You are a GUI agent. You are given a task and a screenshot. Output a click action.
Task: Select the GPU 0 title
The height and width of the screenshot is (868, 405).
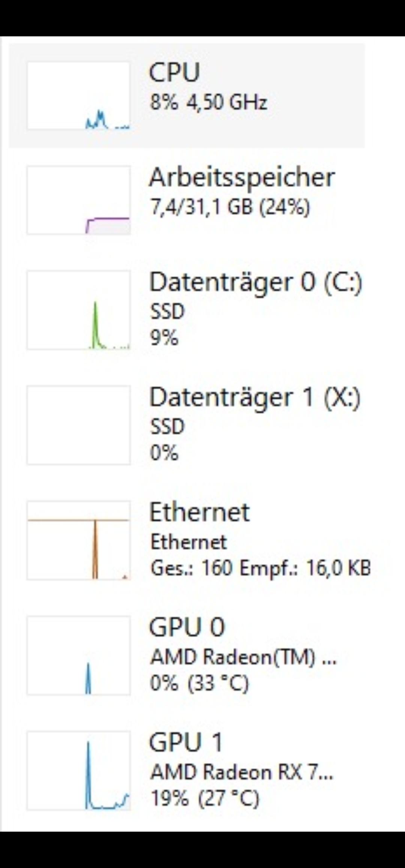[187, 627]
